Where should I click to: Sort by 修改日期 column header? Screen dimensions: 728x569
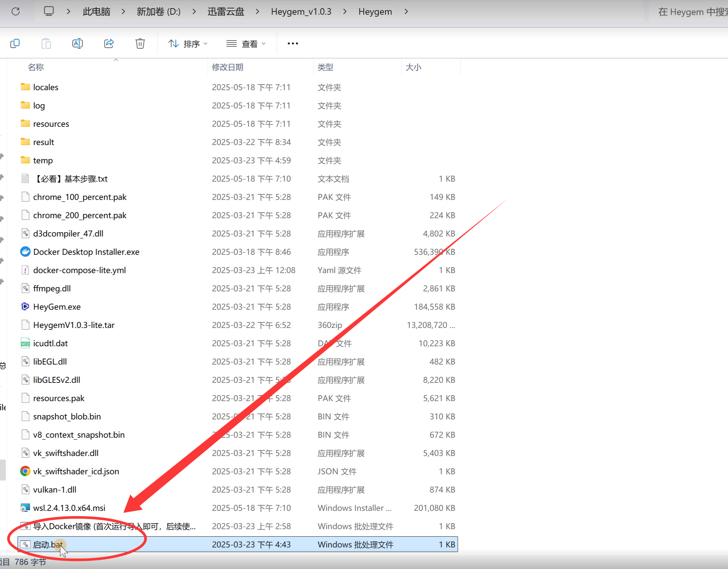coord(228,67)
